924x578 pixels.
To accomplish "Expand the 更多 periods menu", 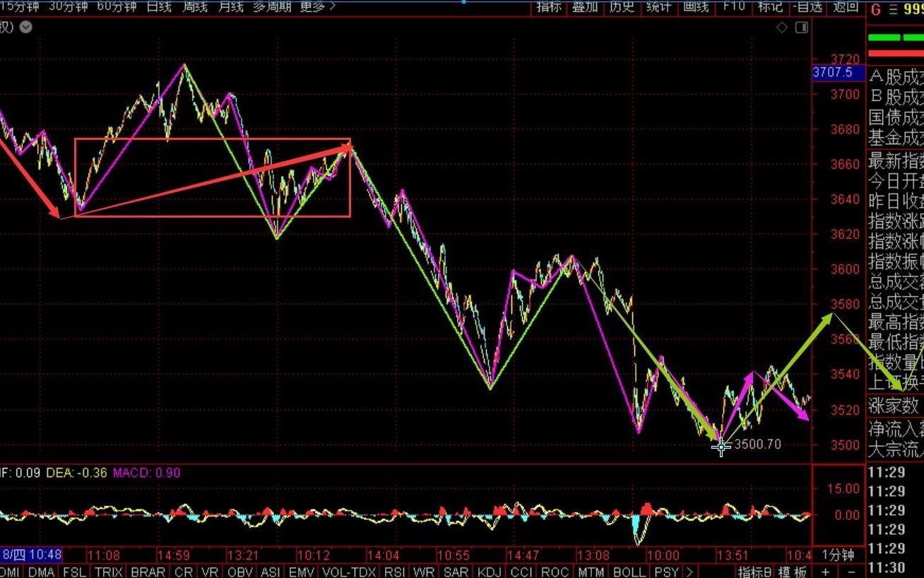I will pos(317,6).
